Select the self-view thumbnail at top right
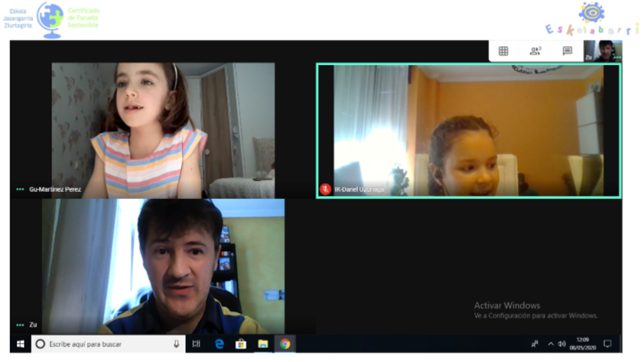Viewport: 644px width, 362px height. click(x=604, y=50)
